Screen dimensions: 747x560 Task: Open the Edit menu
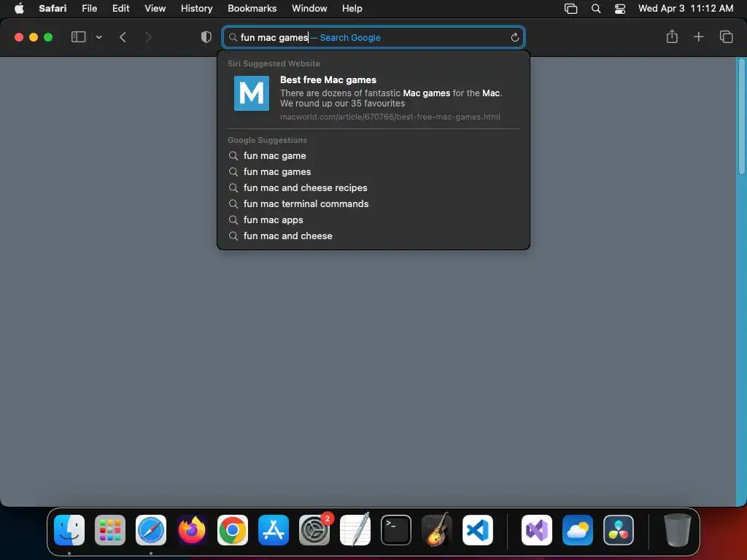(120, 8)
